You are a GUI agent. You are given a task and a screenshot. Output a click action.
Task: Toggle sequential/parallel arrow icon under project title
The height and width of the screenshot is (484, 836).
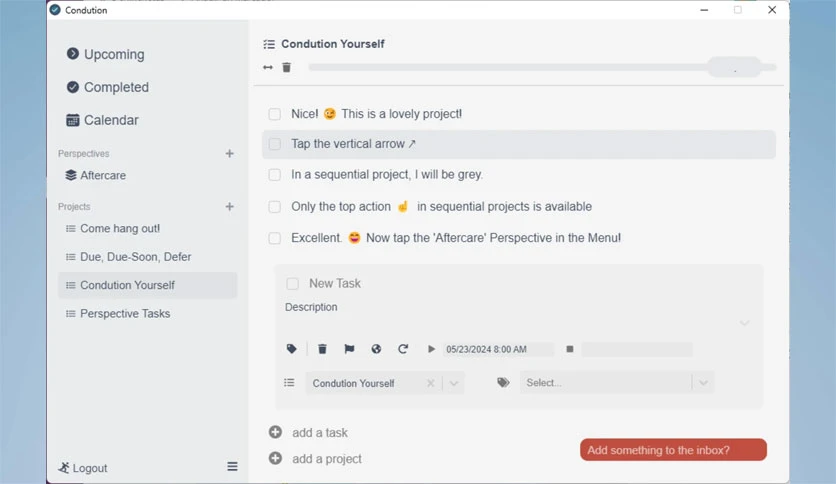click(x=268, y=67)
